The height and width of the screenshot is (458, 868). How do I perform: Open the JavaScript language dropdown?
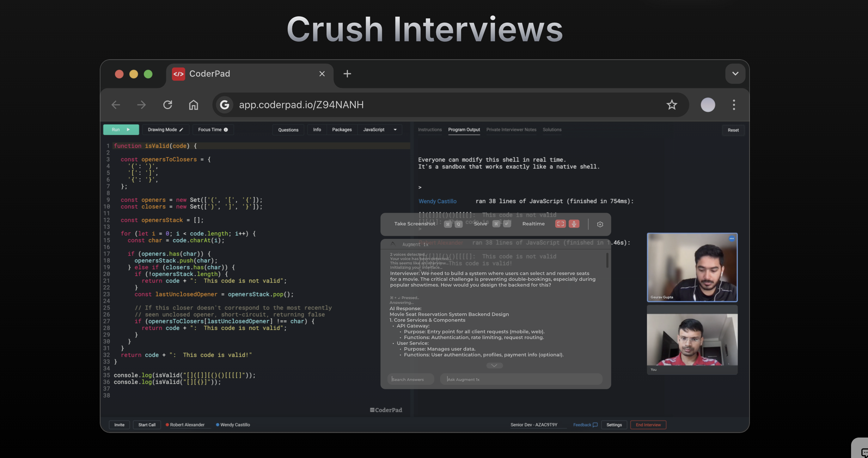pyautogui.click(x=380, y=129)
